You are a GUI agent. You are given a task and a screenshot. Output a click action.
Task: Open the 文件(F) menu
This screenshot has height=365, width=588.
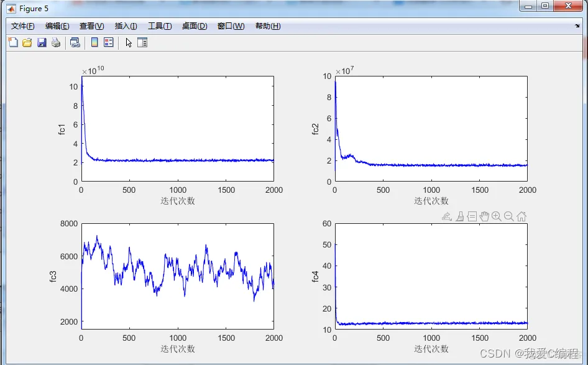pos(22,26)
